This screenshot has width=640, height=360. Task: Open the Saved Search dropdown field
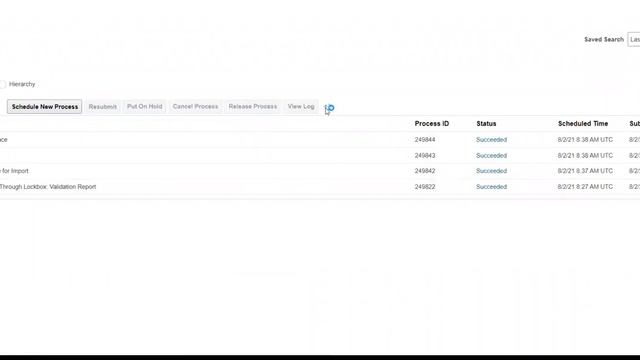(x=634, y=40)
